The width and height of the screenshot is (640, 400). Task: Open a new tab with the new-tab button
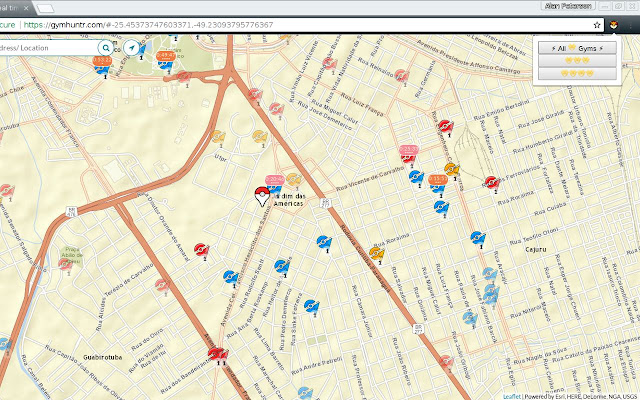[x=45, y=9]
